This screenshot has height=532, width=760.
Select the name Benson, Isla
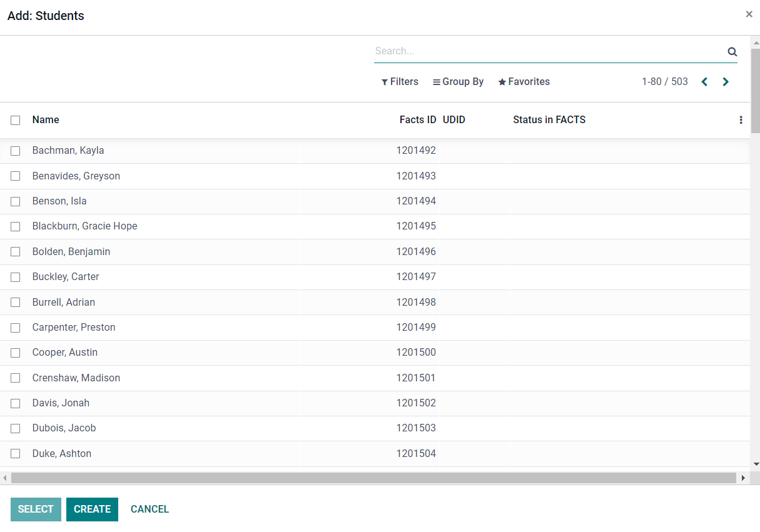(59, 201)
